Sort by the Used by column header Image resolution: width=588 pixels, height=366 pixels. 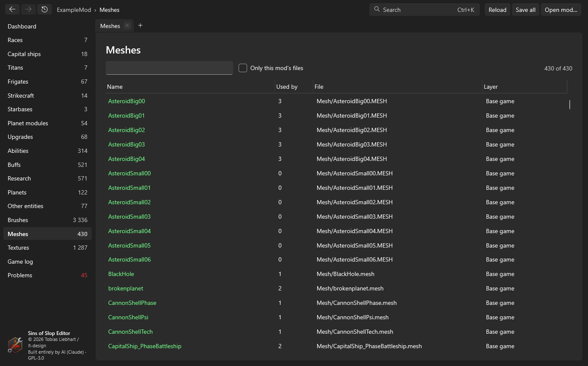[294, 87]
